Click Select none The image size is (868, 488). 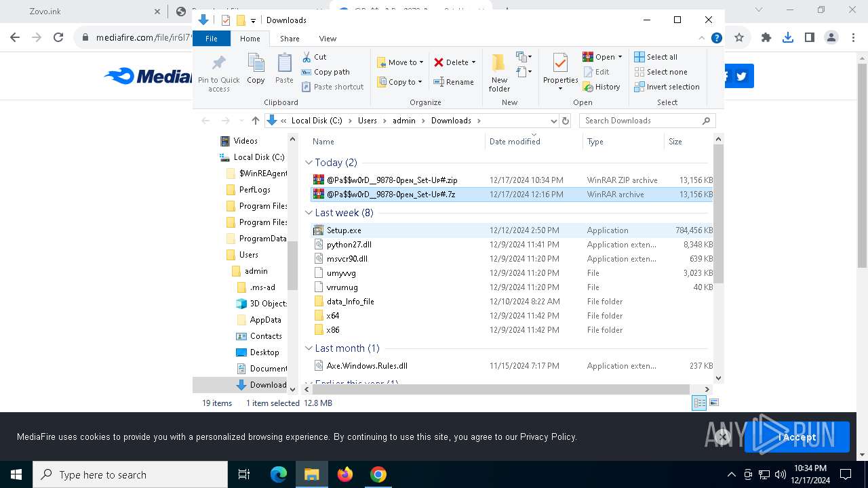click(x=661, y=72)
